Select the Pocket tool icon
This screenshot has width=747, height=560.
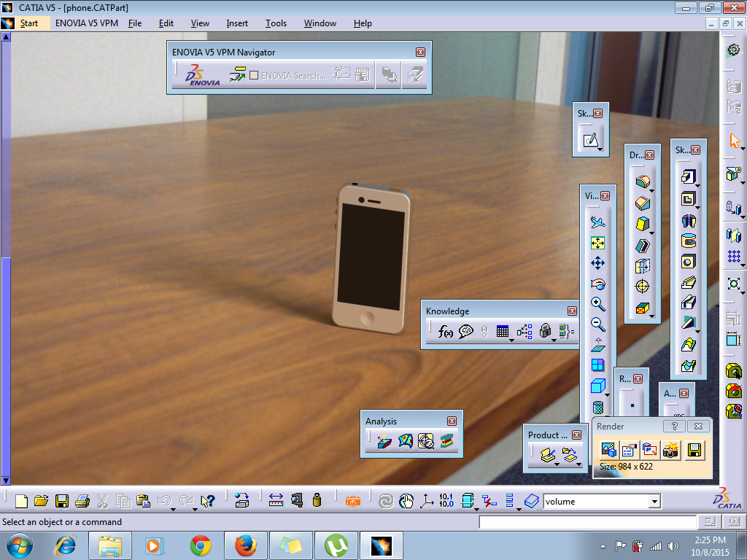[688, 198]
